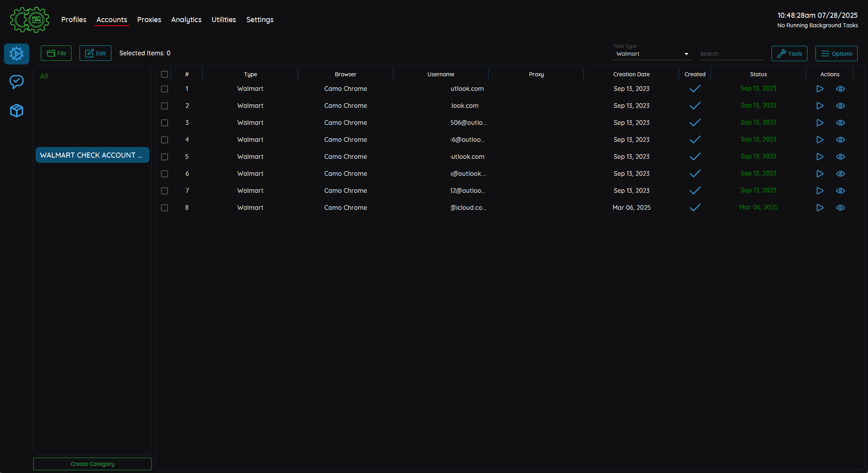
Task: Run the play action for account row 3
Action: pyautogui.click(x=820, y=123)
